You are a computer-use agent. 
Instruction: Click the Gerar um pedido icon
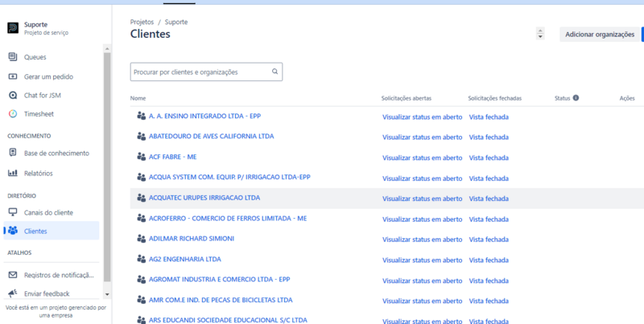coord(13,76)
